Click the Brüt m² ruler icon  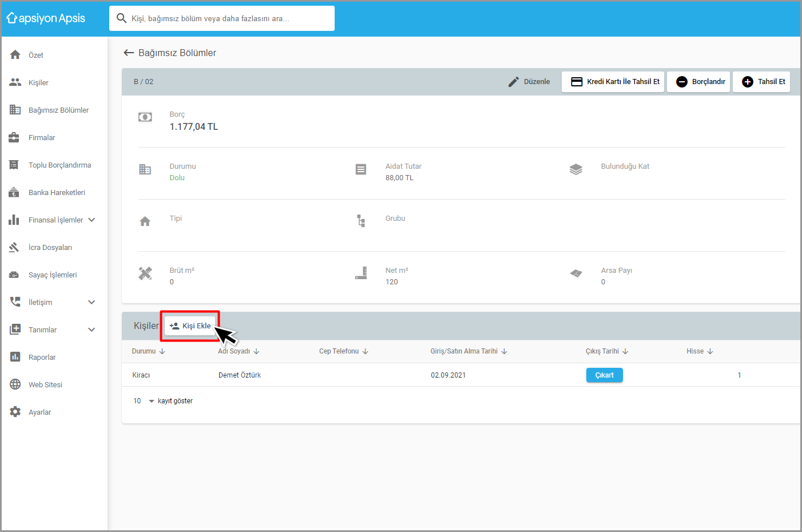[x=145, y=273]
